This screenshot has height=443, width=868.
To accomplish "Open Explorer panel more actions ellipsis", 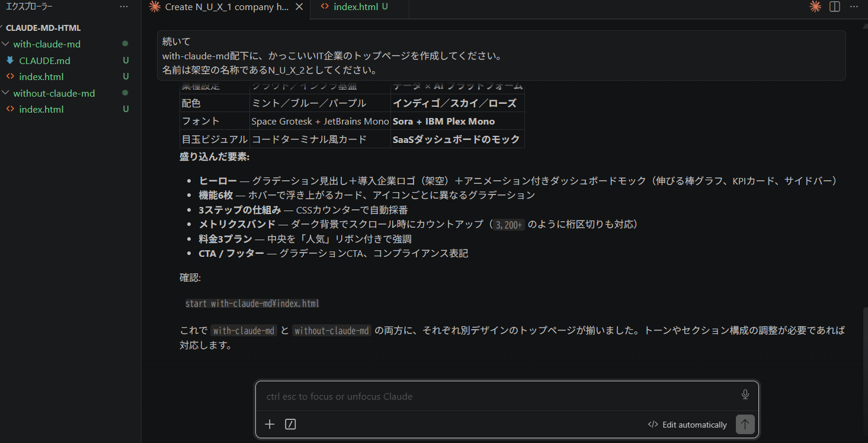I will pos(123,7).
